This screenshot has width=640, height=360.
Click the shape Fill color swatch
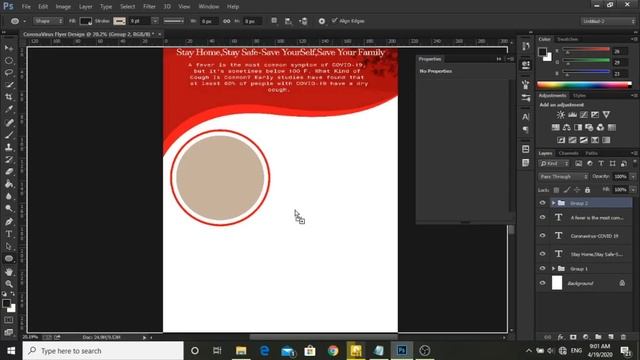pyautogui.click(x=86, y=21)
